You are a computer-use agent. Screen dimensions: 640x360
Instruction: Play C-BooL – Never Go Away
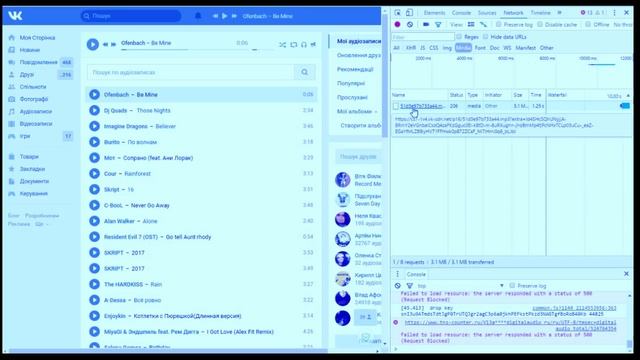94,205
